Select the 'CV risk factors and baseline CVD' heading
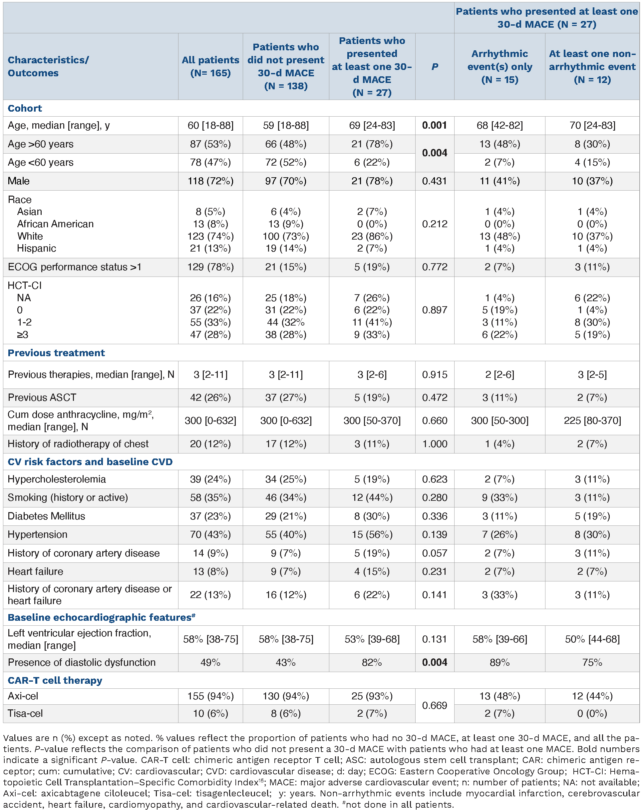This screenshot has height=812, width=644. pyautogui.click(x=90, y=462)
